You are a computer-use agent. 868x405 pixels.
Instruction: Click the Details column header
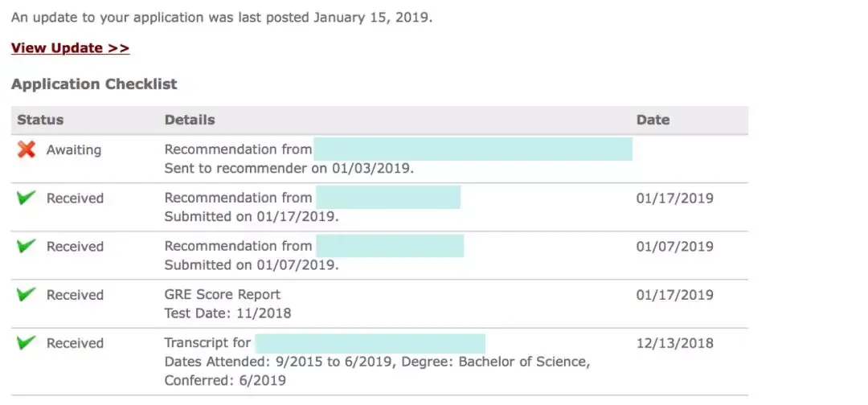[x=190, y=120]
